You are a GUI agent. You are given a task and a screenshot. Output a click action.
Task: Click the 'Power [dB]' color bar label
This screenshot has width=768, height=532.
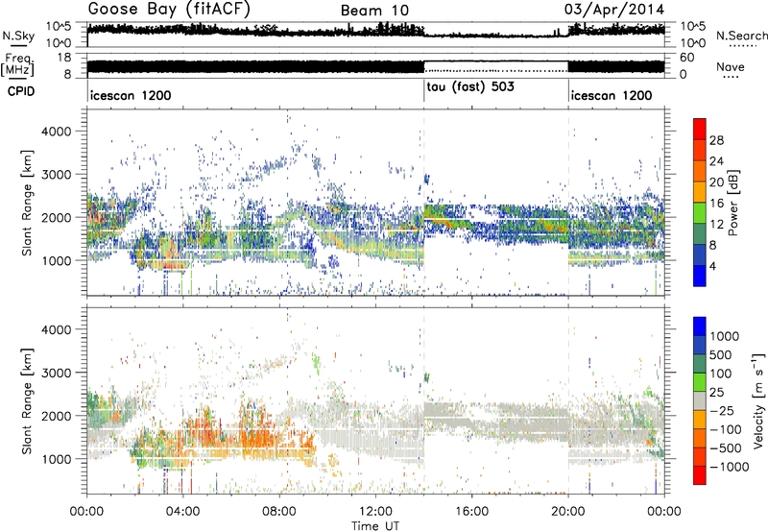click(733, 203)
